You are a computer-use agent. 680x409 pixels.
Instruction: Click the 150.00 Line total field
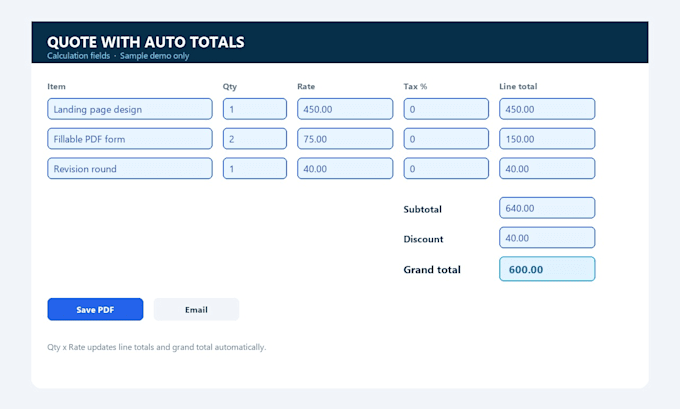pyautogui.click(x=547, y=139)
